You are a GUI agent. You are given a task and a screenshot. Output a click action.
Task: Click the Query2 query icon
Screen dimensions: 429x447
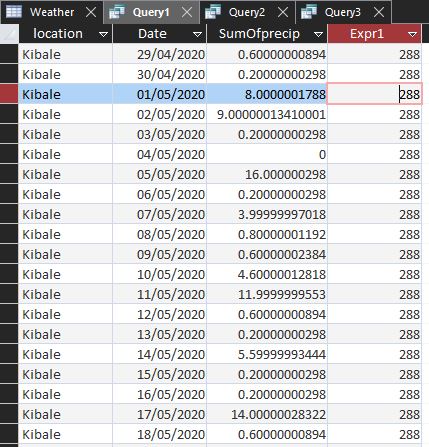pos(213,12)
